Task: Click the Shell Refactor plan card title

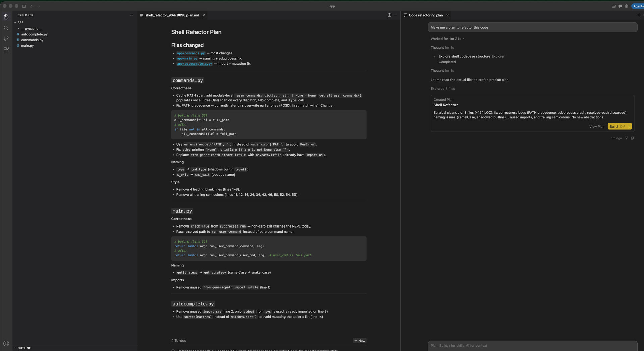Action: tap(445, 105)
